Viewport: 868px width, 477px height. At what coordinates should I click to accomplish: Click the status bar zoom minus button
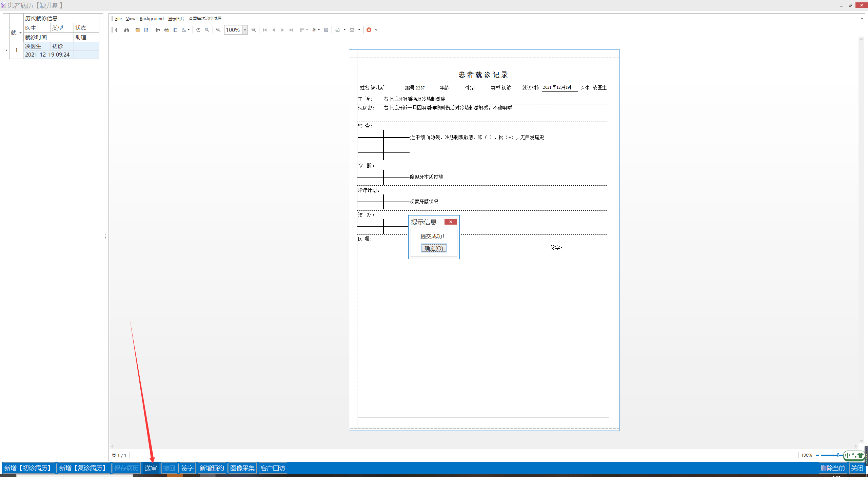click(x=817, y=455)
